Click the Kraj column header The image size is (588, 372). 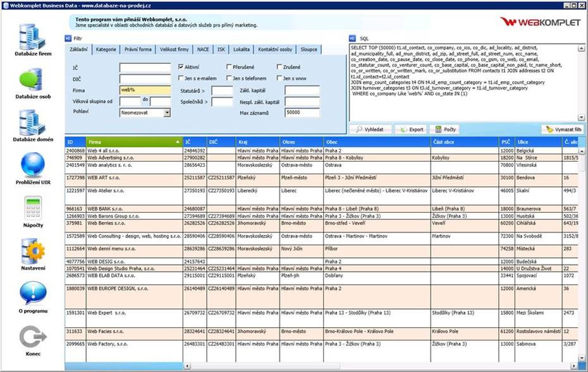[x=257, y=142]
